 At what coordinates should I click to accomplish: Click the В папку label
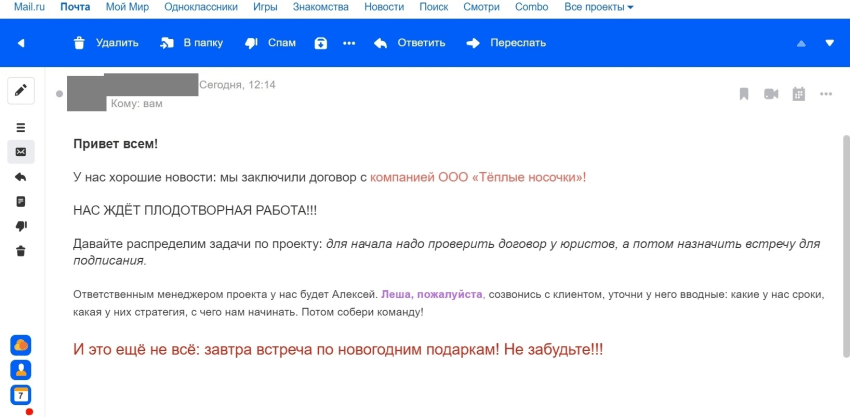tap(203, 43)
